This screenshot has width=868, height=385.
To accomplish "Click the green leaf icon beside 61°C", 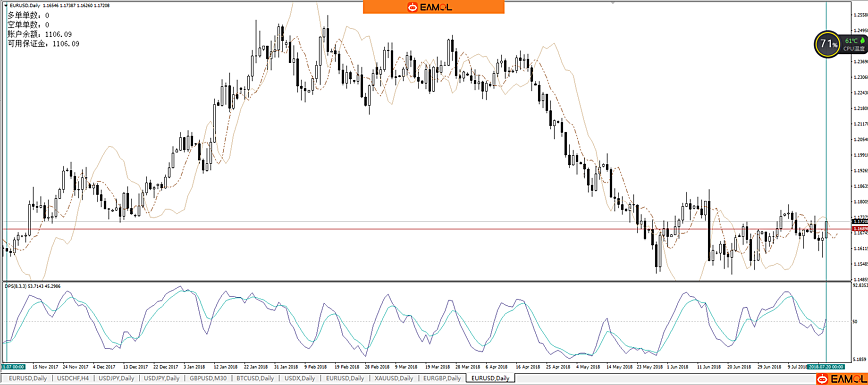I will click(862, 41).
